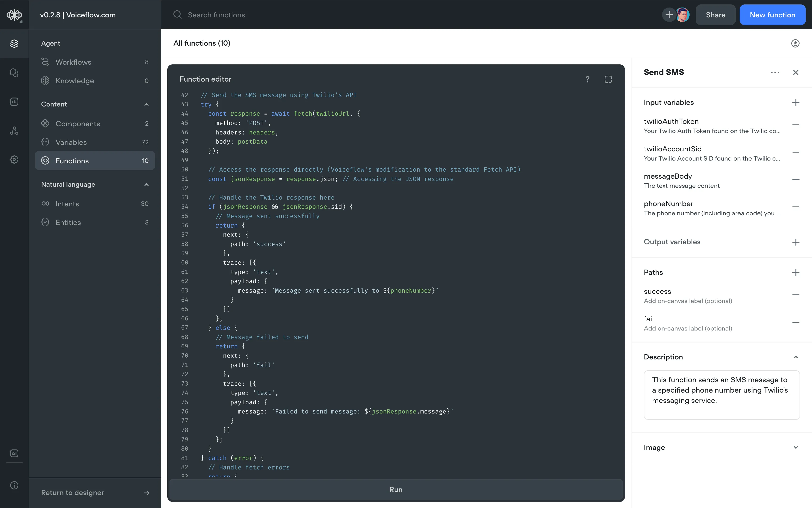Collapse the Content section
Image resolution: width=812 pixels, height=508 pixels.
146,104
